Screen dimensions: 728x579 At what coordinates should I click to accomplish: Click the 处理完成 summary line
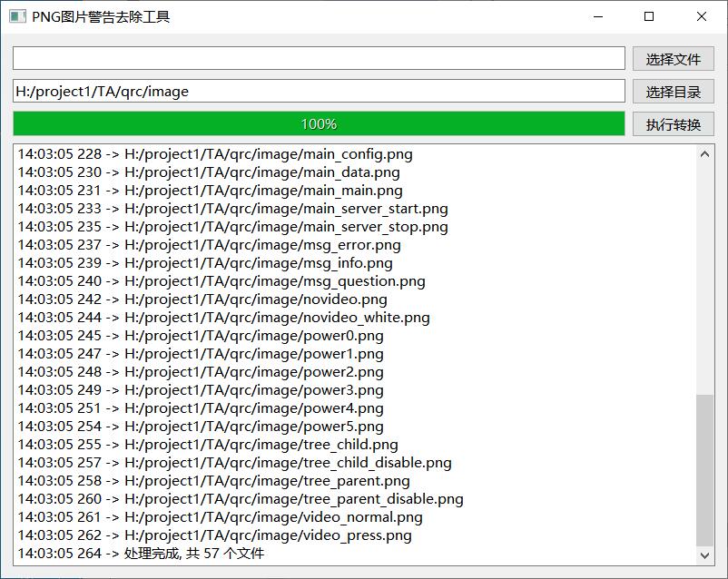pos(141,554)
